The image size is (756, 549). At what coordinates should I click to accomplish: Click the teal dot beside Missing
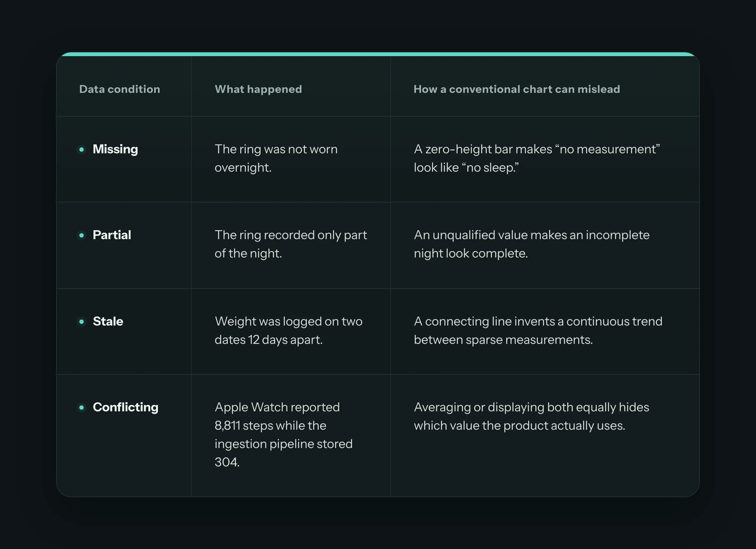click(x=82, y=149)
